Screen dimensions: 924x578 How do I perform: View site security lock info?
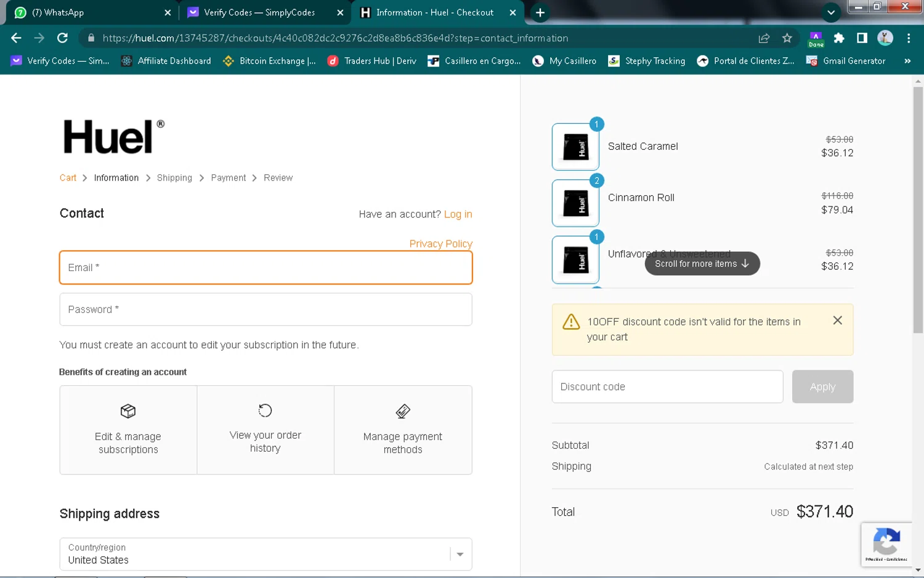pyautogui.click(x=91, y=38)
